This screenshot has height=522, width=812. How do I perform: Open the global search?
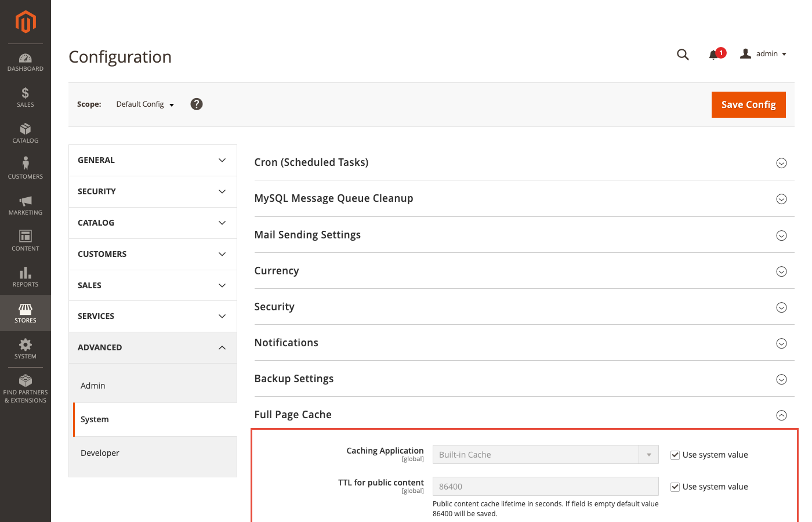click(x=683, y=54)
